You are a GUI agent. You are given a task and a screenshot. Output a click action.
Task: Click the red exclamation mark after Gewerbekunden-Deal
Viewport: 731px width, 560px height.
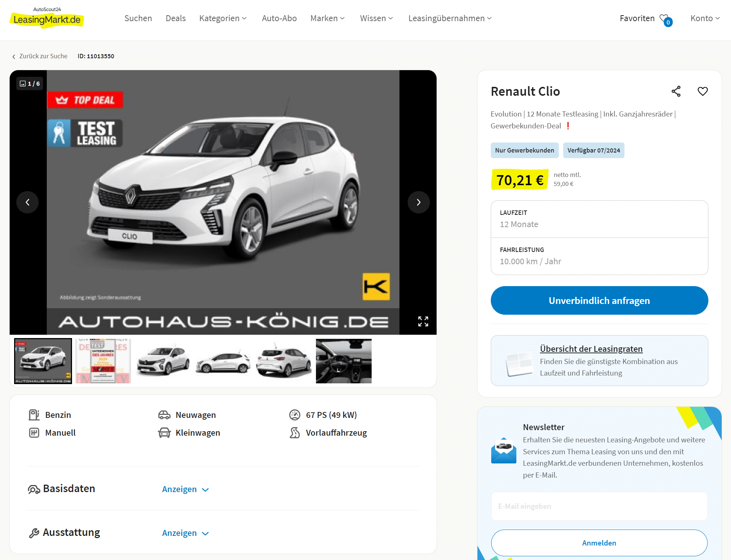(568, 126)
